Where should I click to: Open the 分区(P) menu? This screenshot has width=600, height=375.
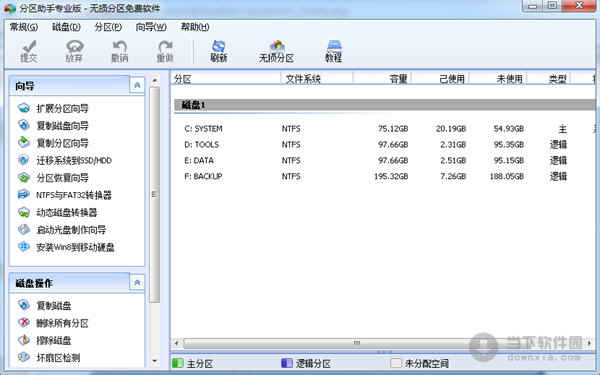[x=108, y=27]
